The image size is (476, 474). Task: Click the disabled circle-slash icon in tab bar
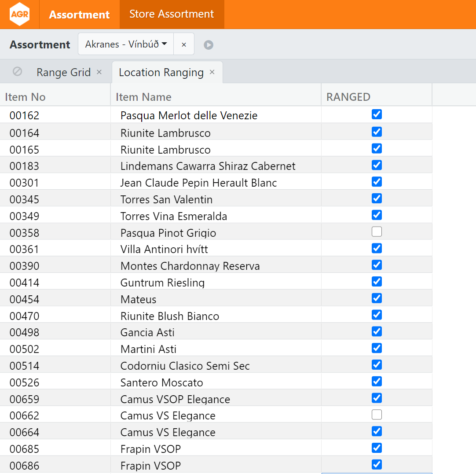pyautogui.click(x=17, y=71)
